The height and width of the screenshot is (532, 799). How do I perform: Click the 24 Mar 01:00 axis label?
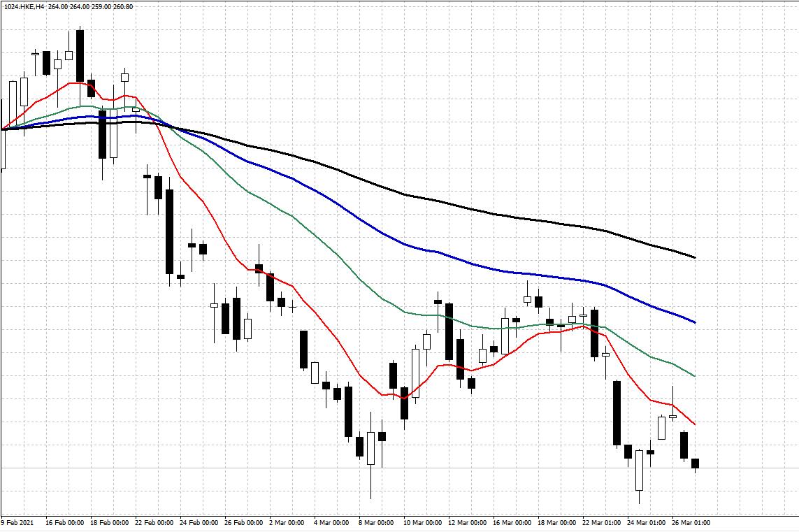pos(646,522)
